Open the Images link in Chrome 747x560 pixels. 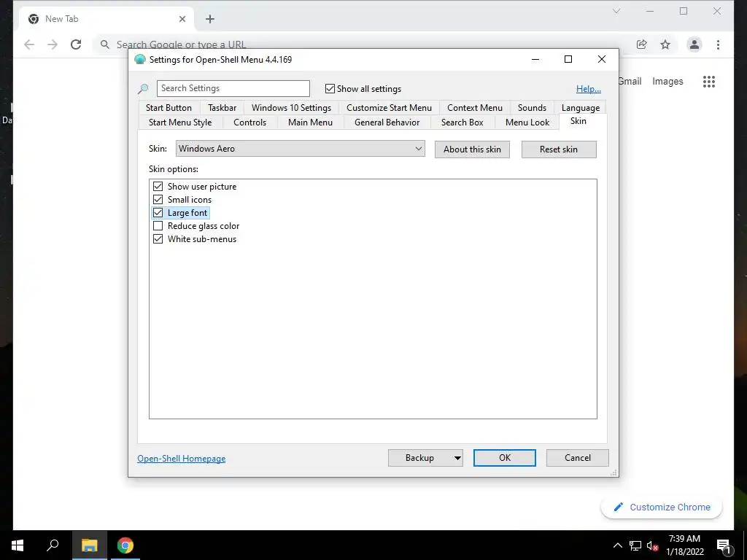coord(667,82)
